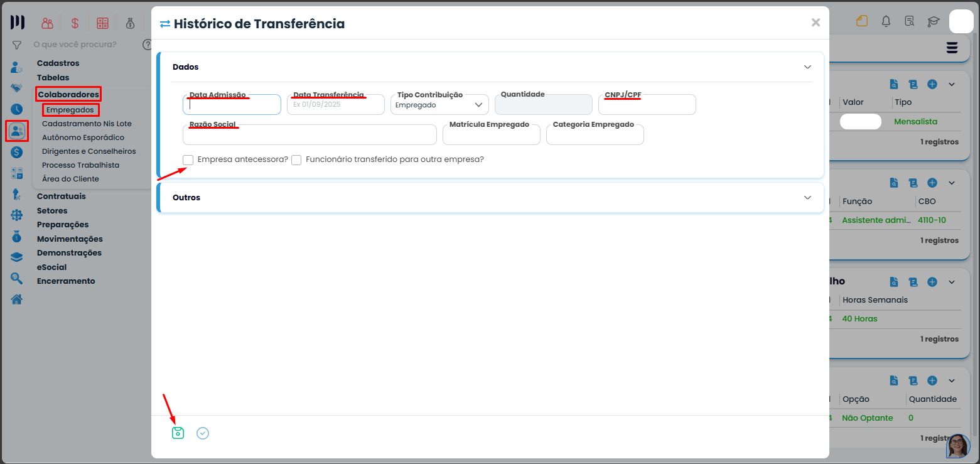Open the person-with-gear sidebar module
Screen dimensions: 980x464
[16, 67]
